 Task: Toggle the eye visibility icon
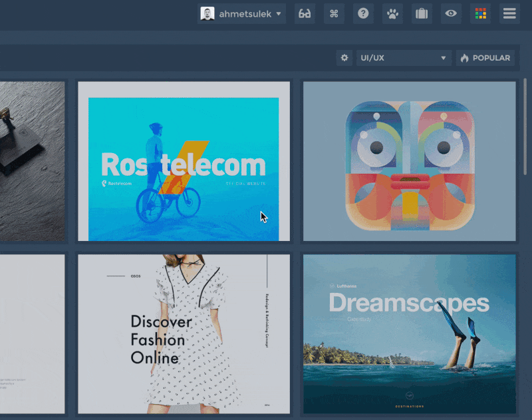(x=451, y=14)
